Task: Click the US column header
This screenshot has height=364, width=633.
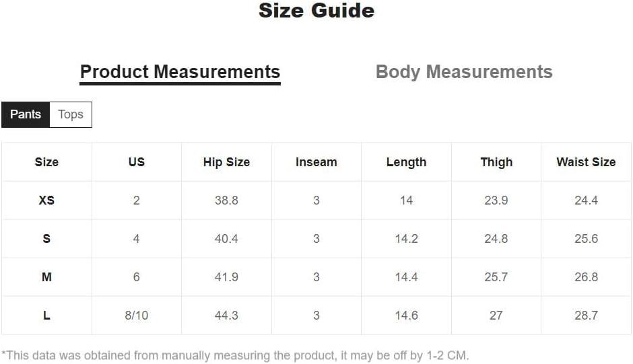Action: tap(137, 162)
